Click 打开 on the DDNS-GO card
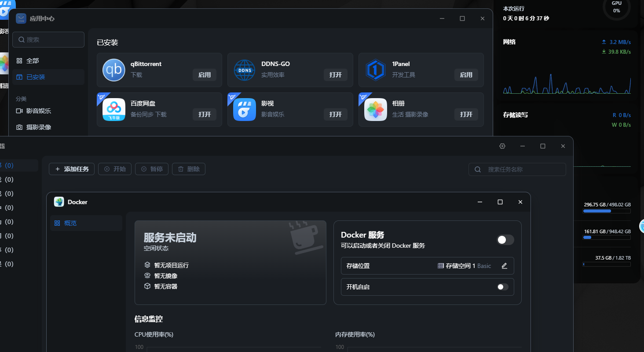This screenshot has height=352, width=644. coord(336,75)
